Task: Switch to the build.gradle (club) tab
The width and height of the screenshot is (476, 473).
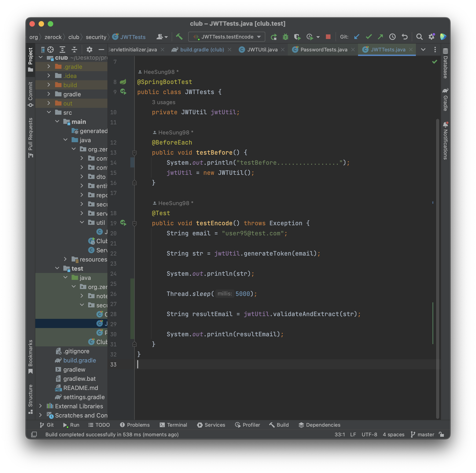Action: coord(202,50)
